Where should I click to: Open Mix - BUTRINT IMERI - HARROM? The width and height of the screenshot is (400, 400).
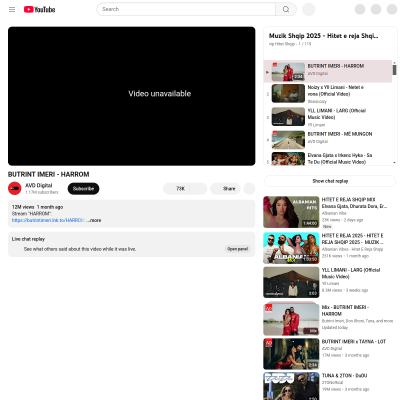pos(345,310)
